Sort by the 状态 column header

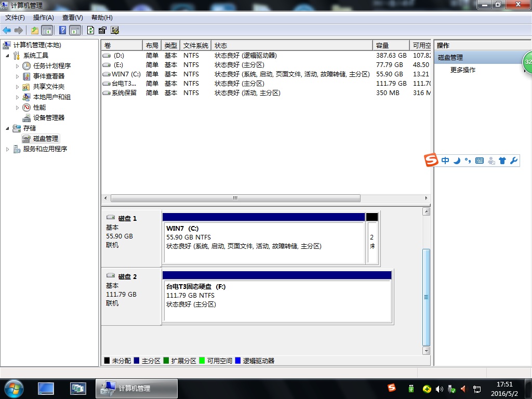click(292, 46)
